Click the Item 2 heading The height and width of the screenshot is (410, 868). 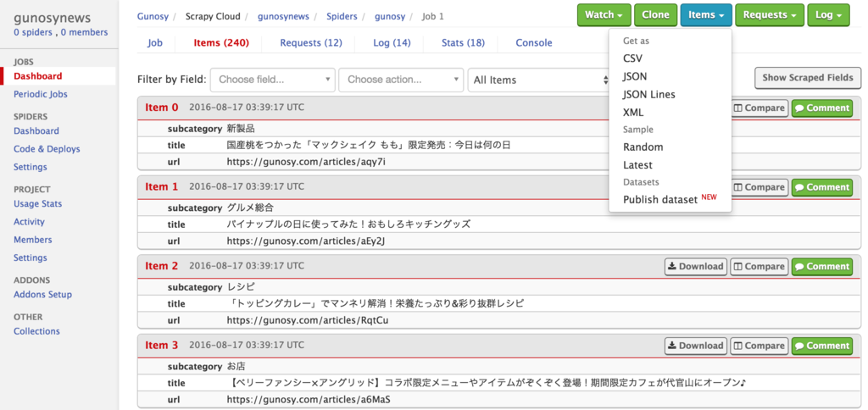[x=162, y=266]
